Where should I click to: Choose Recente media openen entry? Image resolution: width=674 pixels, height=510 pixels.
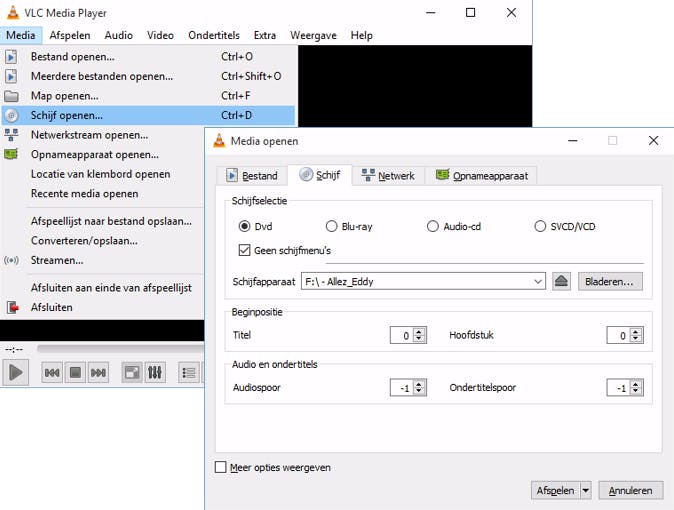point(103,194)
